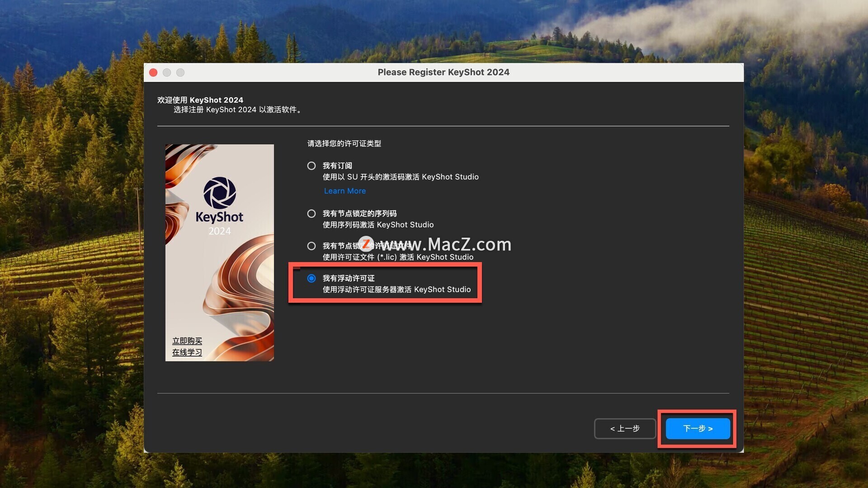Select the node-locked license file (*.lic) radio option
868x488 pixels.
pos(311,246)
